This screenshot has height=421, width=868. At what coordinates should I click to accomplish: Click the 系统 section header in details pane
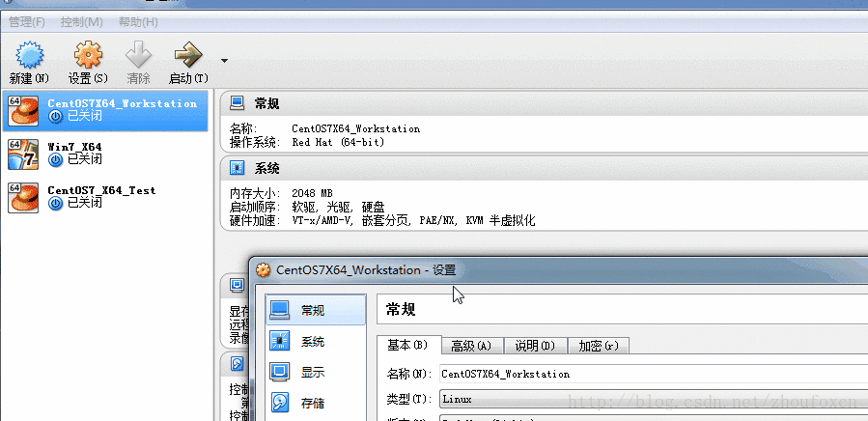(x=544, y=168)
